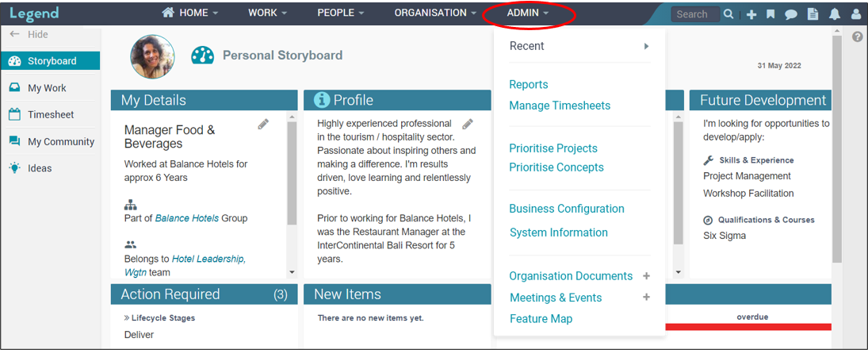Click in the Search input field
The height and width of the screenshot is (350, 868).
click(695, 14)
